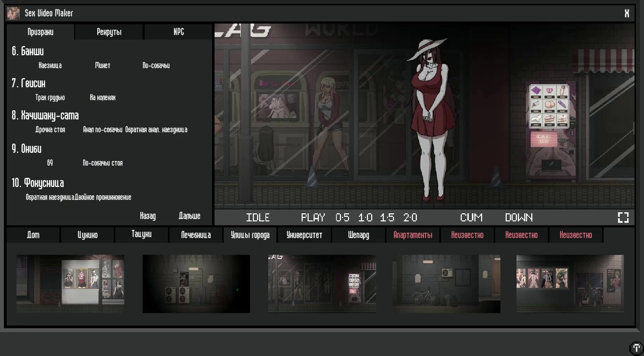
Task: Open the Дом location tab
Action: 33,235
